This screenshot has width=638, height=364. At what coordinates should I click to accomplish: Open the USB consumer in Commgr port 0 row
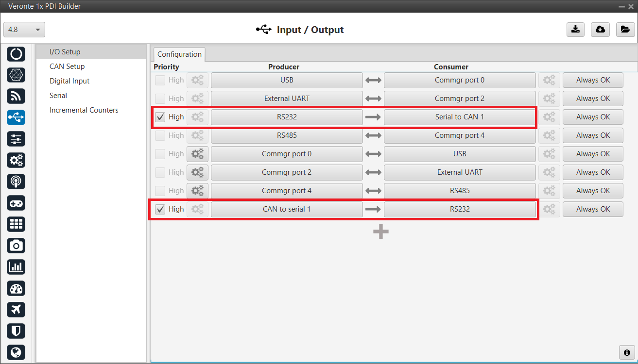460,154
